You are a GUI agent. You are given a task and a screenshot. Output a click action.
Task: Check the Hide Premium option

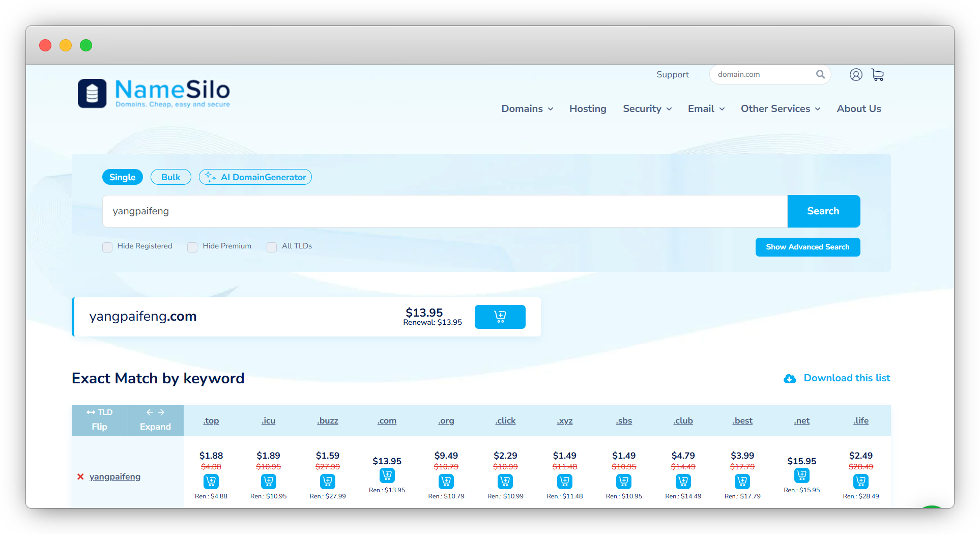(192, 247)
